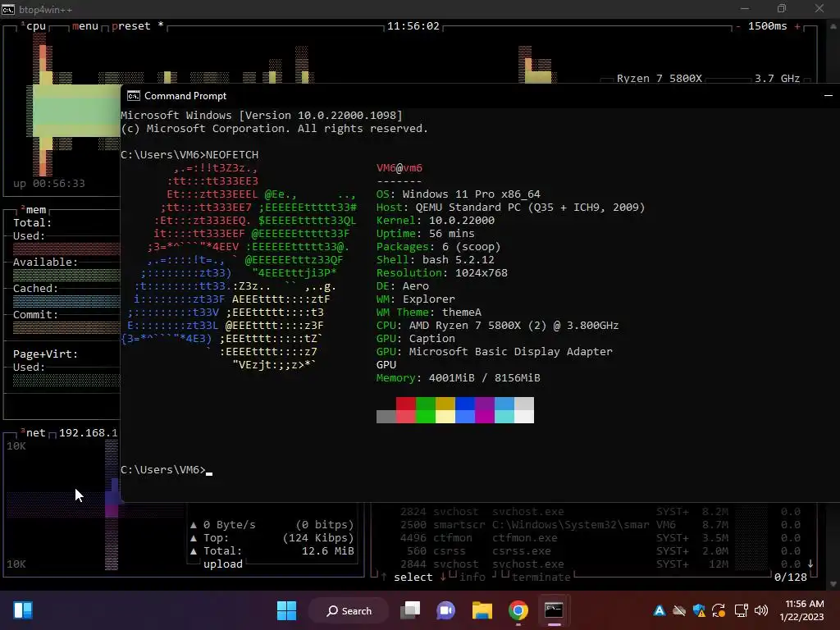Click the dark green neofetch color block

(426, 404)
